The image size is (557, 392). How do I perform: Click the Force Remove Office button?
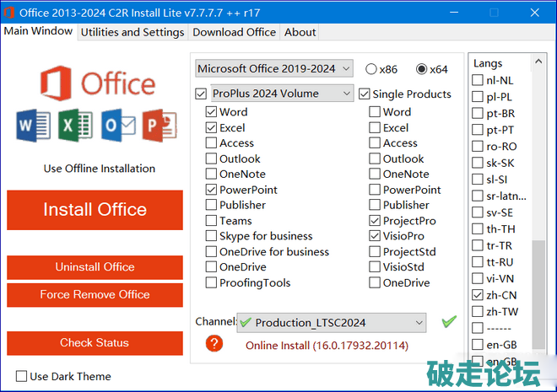(x=95, y=295)
